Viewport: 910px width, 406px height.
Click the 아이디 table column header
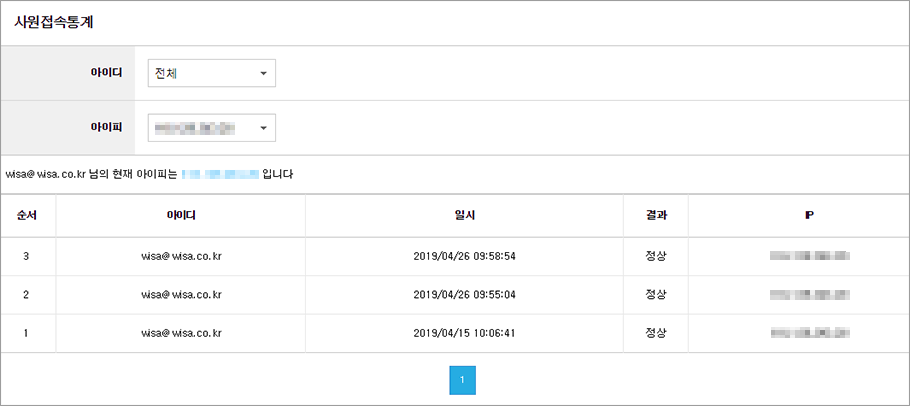pyautogui.click(x=180, y=215)
